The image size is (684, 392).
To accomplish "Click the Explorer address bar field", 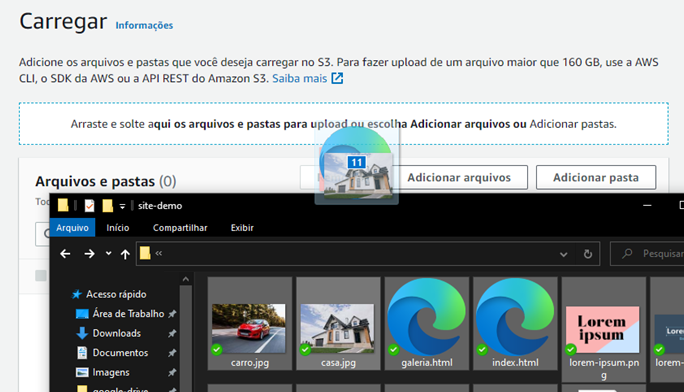I will [368, 254].
